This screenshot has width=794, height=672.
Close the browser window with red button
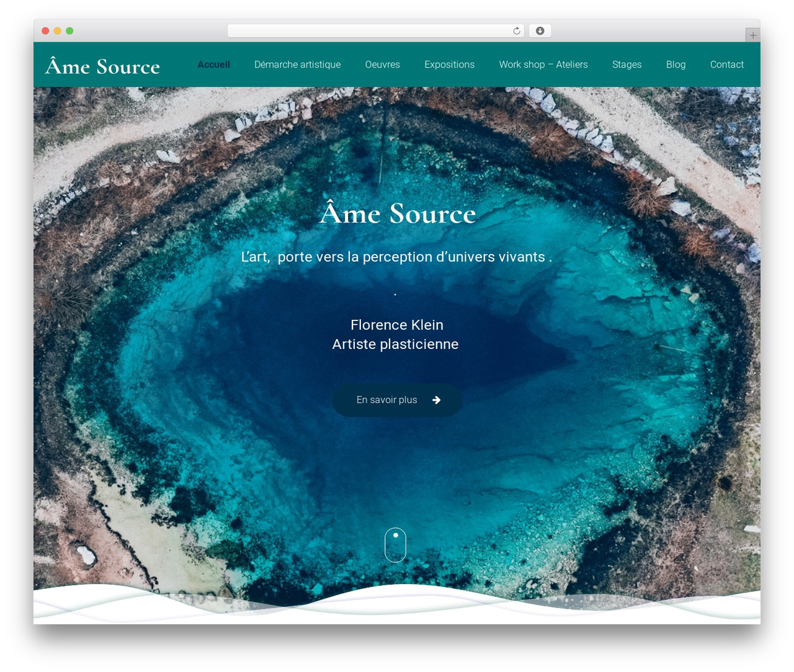pyautogui.click(x=45, y=31)
